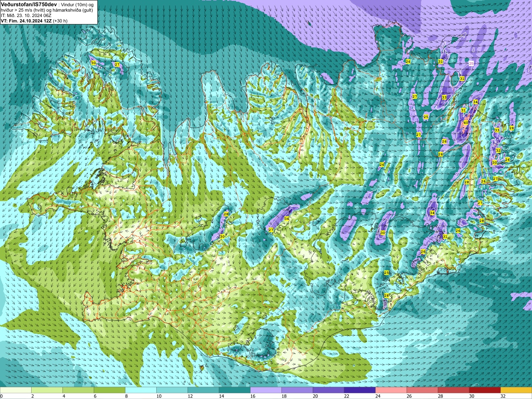Pick the 14–16 m/s dark teal legend swatch

[235, 390]
